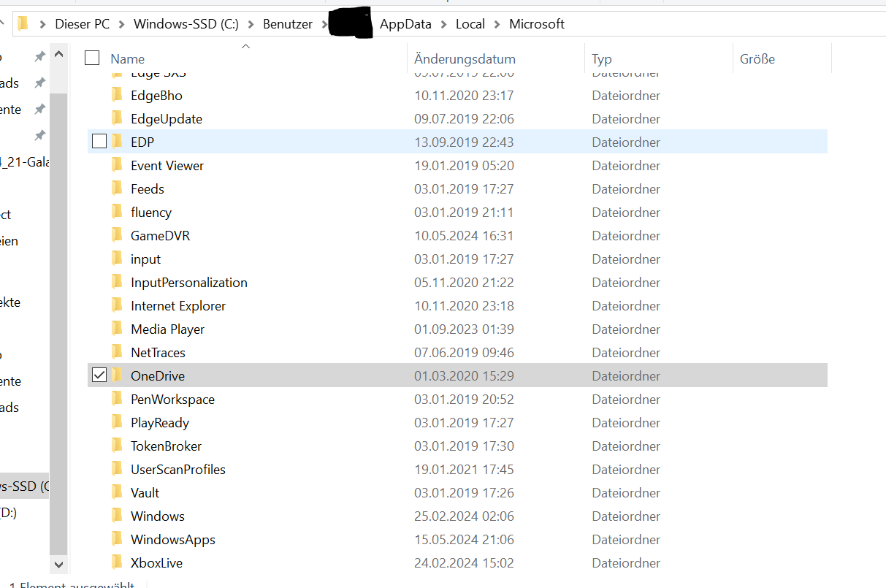The image size is (886, 588).
Task: Click the Vault folder icon
Action: [x=117, y=492]
